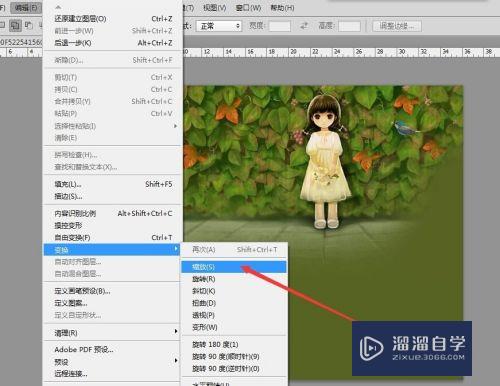The image size is (500, 386).
Task: Select 变形(W) in transform submenu
Action: [x=234, y=327]
